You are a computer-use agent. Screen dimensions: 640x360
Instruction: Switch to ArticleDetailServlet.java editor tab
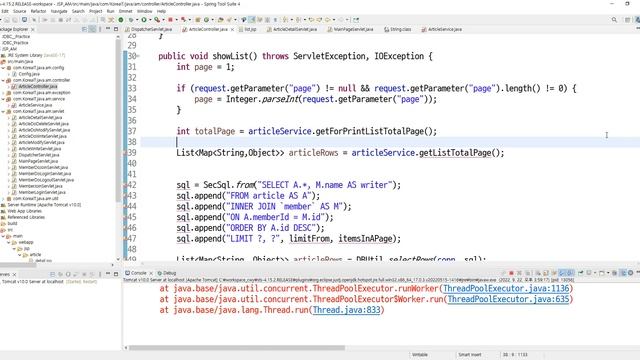pyautogui.click(x=292, y=29)
